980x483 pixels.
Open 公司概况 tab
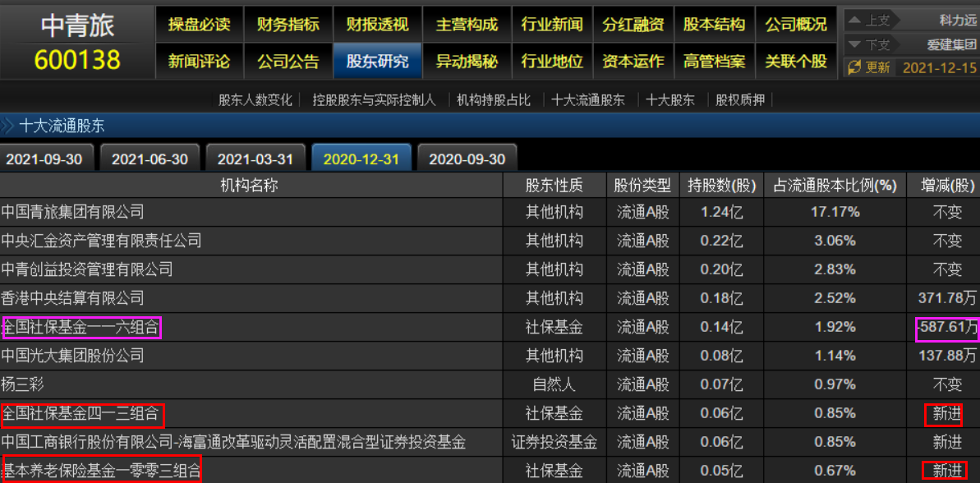796,25
